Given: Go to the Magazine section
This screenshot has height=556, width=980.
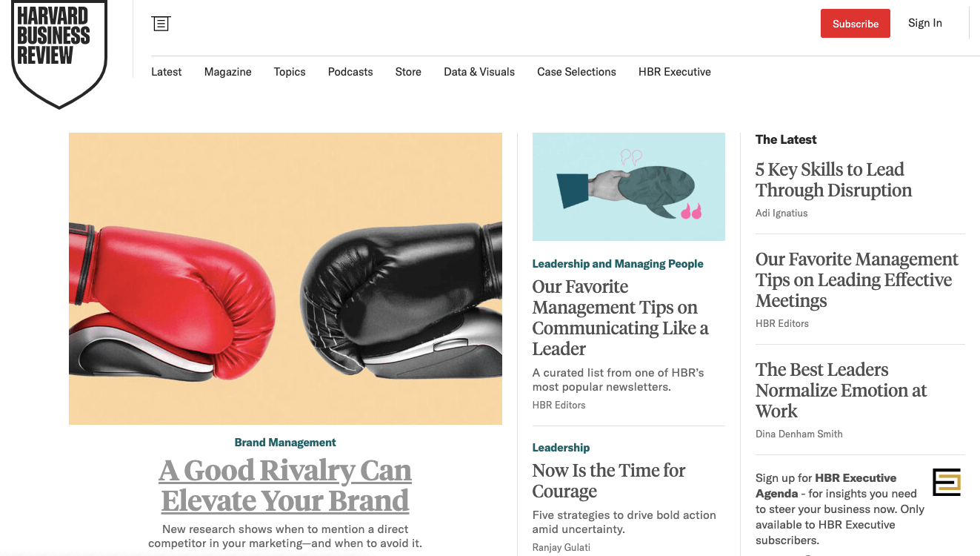Looking at the screenshot, I should pos(228,72).
